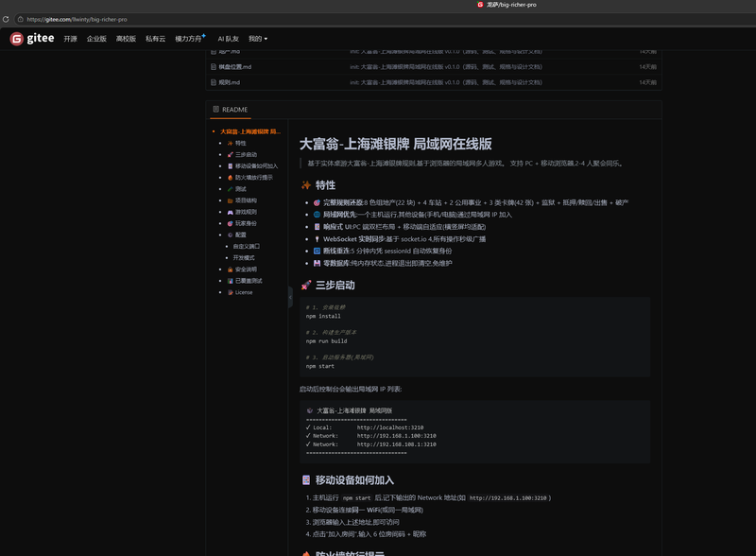Jump to License in the outline
Viewport: 756px width, 556px height.
(x=244, y=292)
